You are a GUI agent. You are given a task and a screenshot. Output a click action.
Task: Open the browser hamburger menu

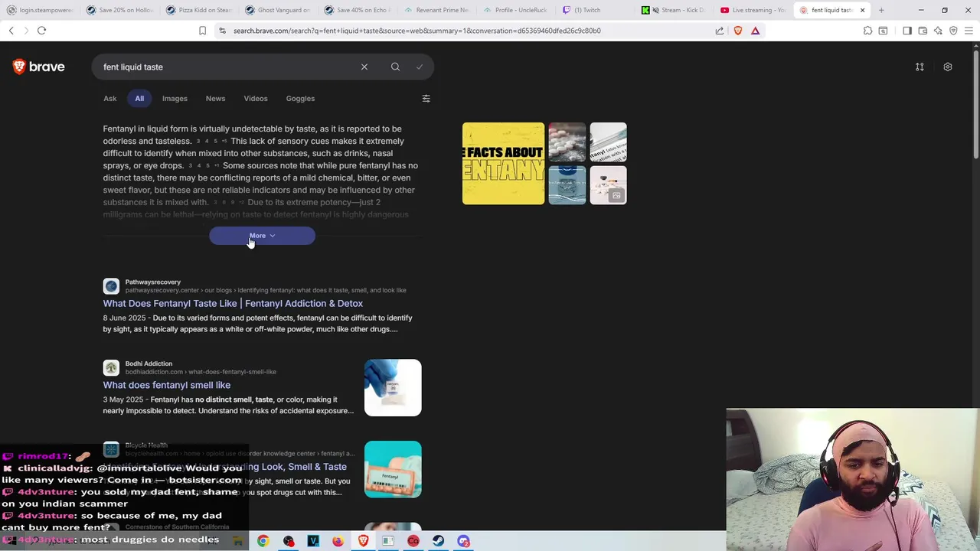tap(969, 31)
